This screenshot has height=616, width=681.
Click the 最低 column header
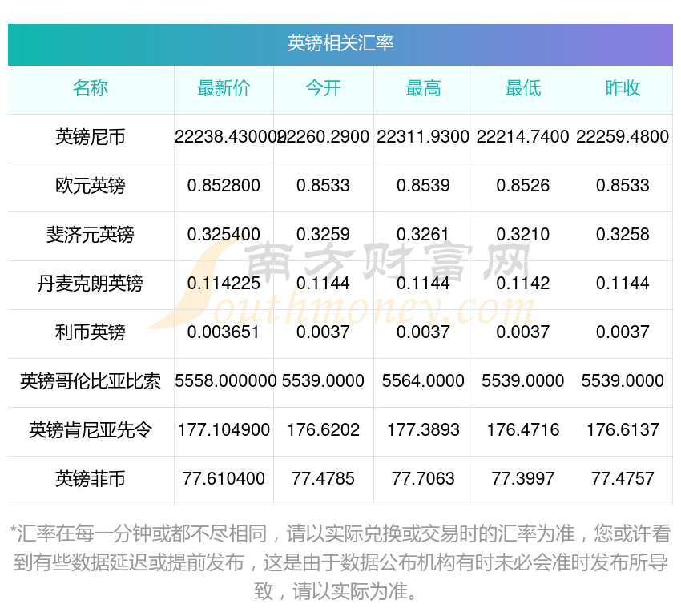(x=523, y=88)
